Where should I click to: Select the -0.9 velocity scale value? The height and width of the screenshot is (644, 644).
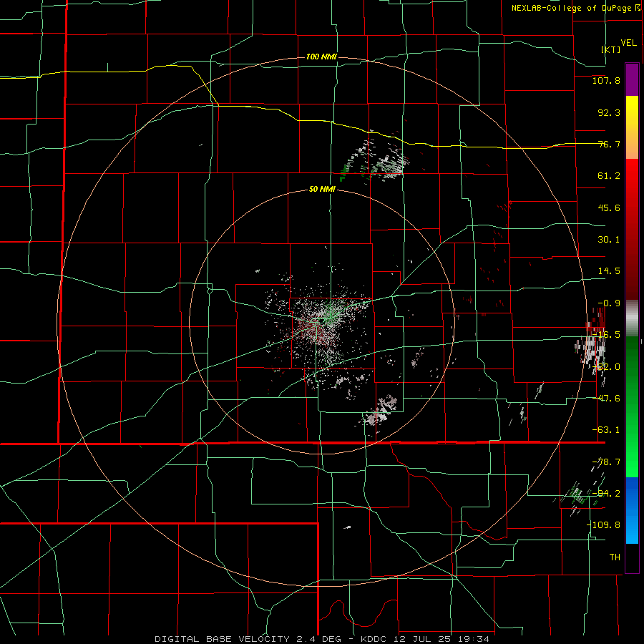pyautogui.click(x=609, y=303)
